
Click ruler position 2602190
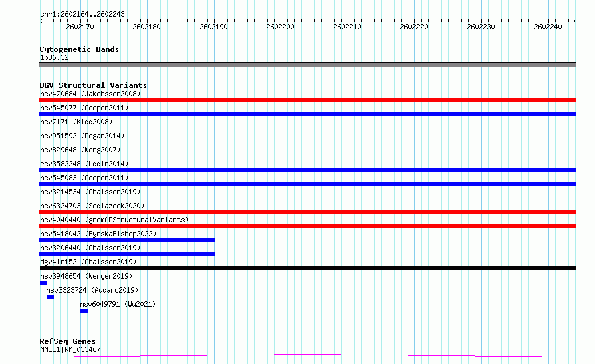click(x=213, y=27)
